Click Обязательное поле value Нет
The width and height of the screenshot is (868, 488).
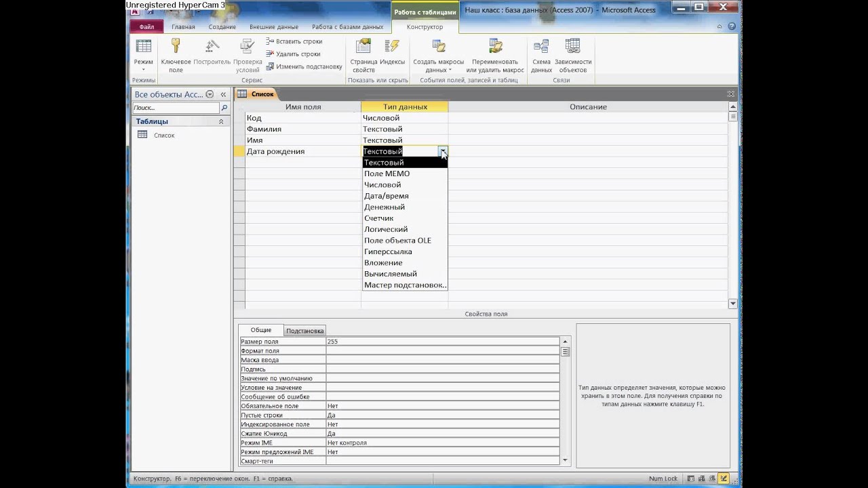tap(443, 406)
